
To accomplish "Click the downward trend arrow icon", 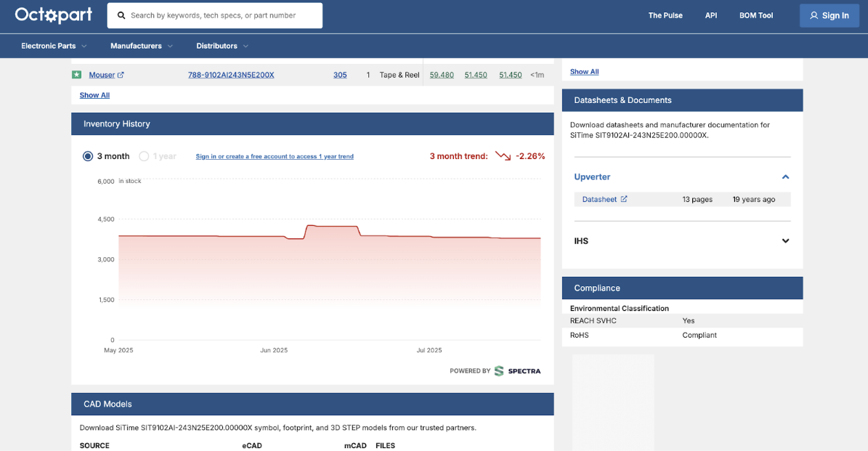I will tap(503, 156).
